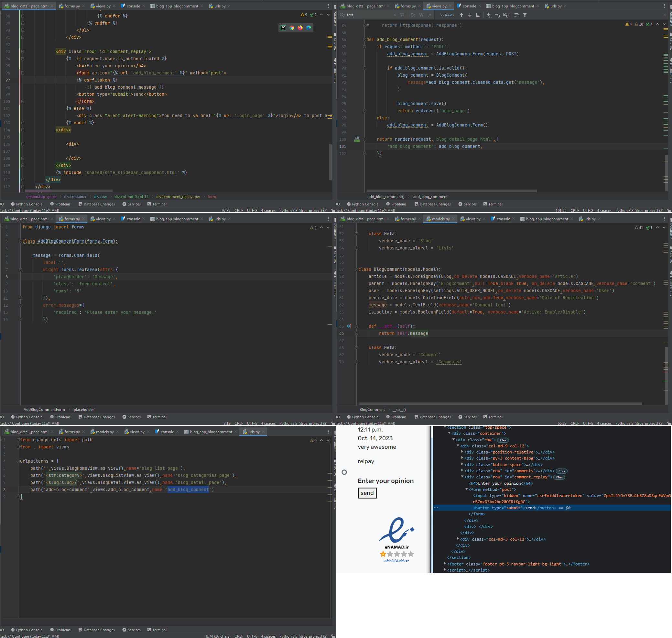Toggle Match Case in find bar
The image size is (672, 638).
[x=413, y=15]
